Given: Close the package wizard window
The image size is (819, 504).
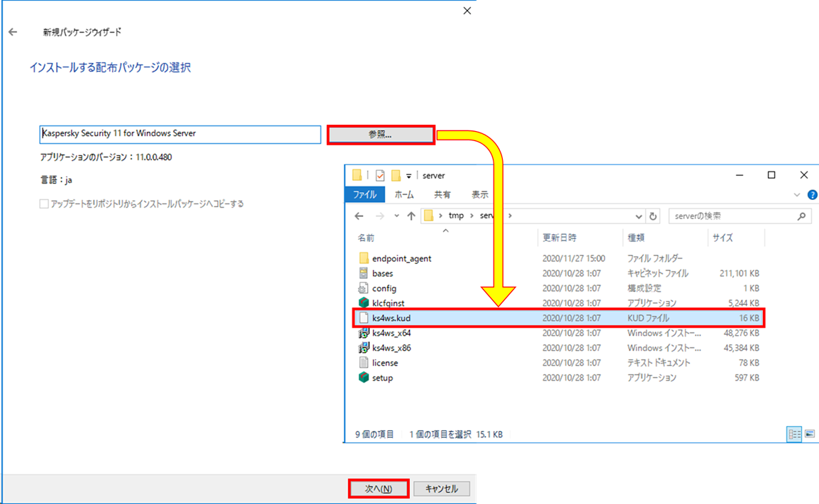Looking at the screenshot, I should 467,11.
